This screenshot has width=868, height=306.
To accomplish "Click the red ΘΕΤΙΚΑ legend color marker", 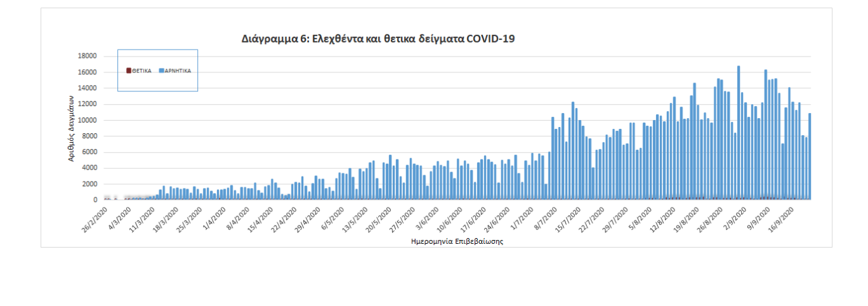I will [x=129, y=70].
